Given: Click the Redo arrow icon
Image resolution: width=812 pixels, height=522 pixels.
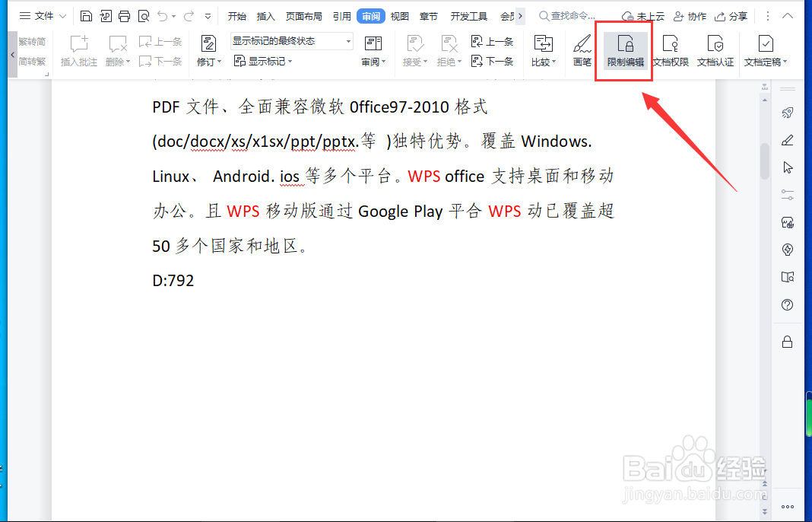Looking at the screenshot, I should click(189, 16).
